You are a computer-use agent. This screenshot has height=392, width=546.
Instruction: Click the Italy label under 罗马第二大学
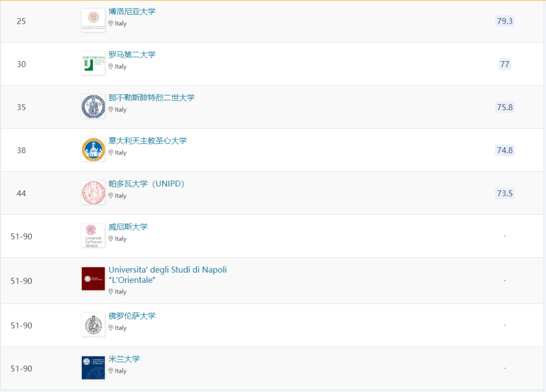(x=120, y=67)
